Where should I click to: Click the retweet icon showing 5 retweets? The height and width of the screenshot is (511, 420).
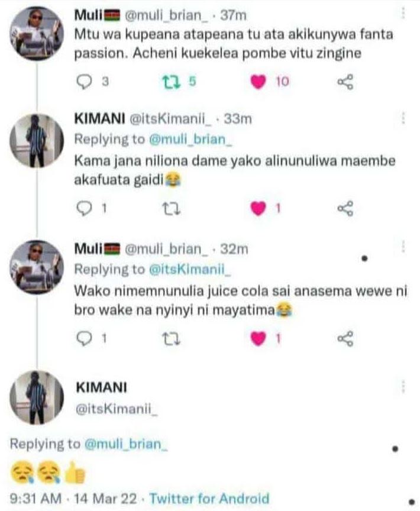coord(170,82)
